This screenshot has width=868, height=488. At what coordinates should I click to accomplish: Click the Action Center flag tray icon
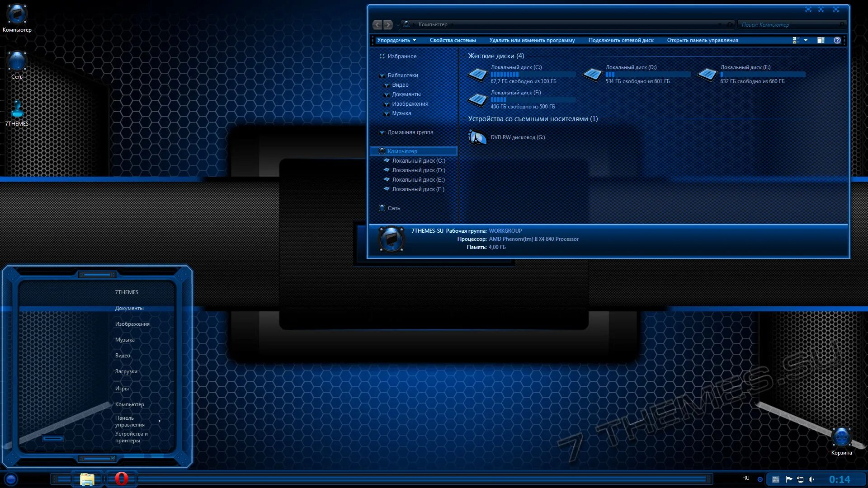(789, 479)
